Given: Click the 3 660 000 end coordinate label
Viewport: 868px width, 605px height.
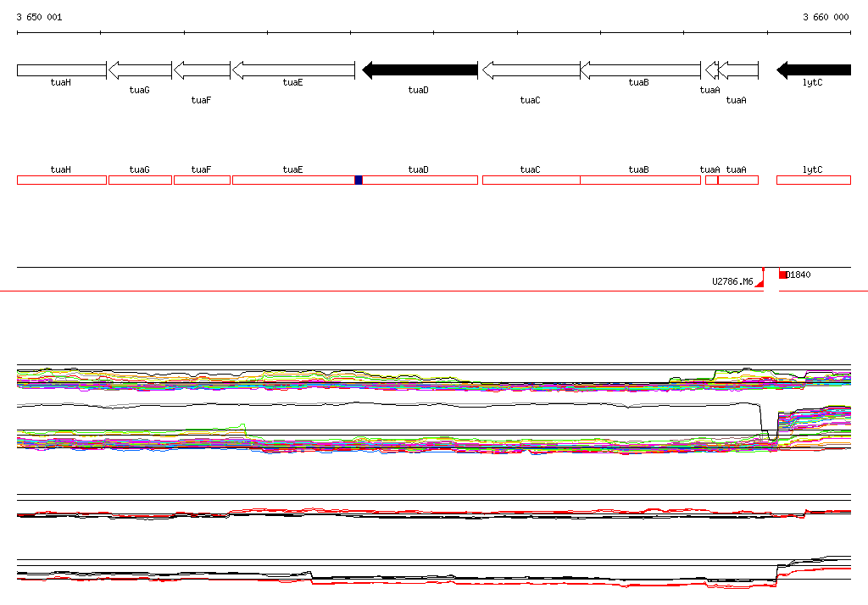Looking at the screenshot, I should (826, 17).
